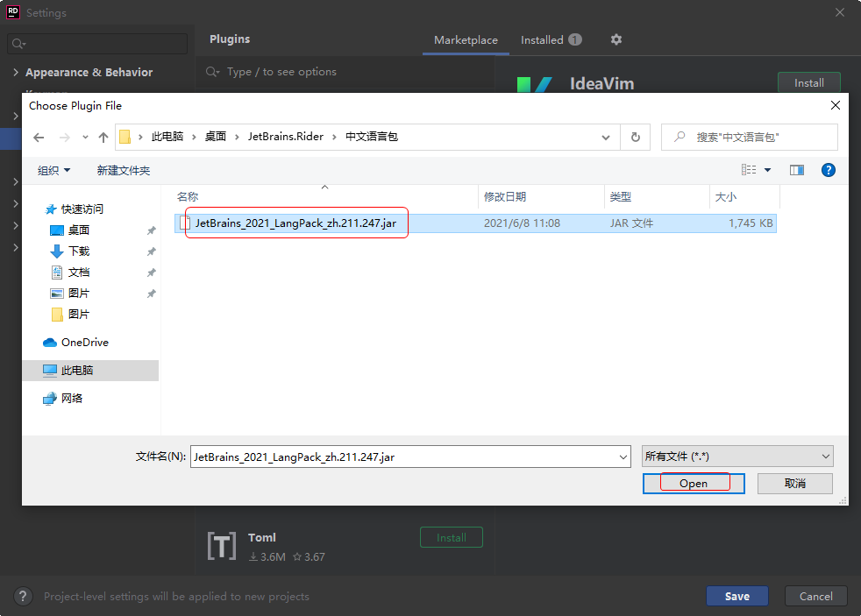Create a new folder with 新建文件夹
The image size is (861, 616).
[124, 171]
